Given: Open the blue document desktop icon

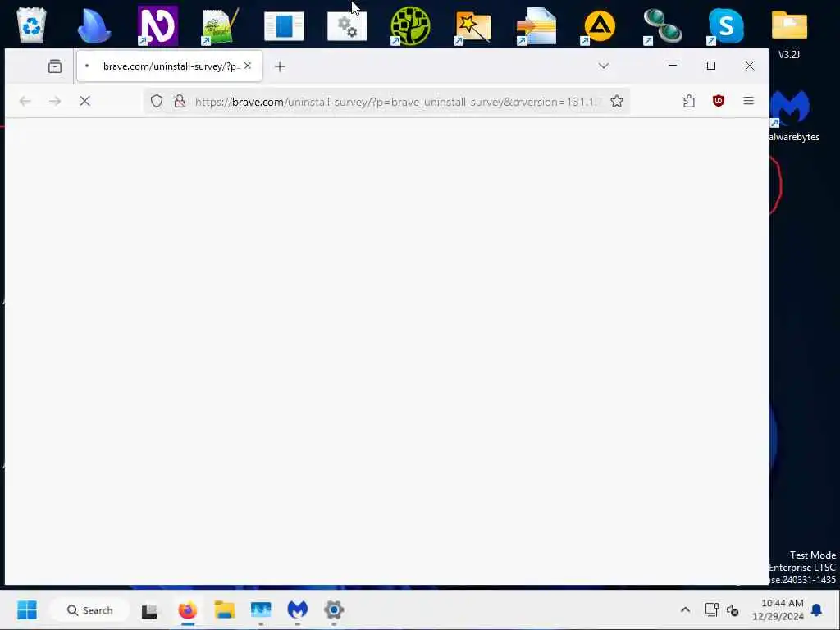Looking at the screenshot, I should (x=284, y=25).
